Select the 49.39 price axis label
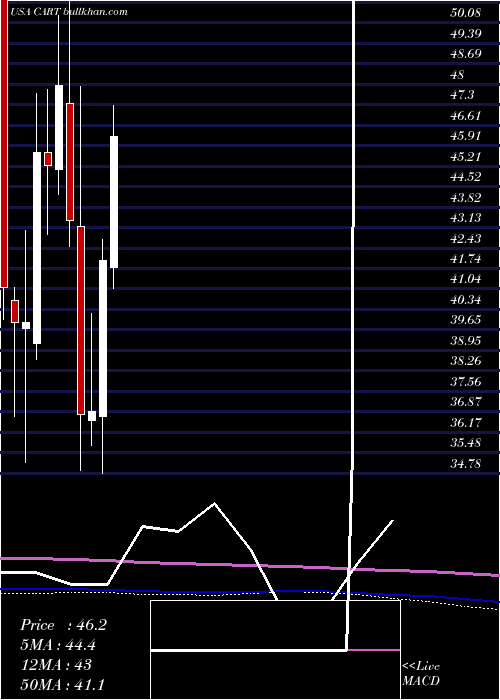This screenshot has width=500, height=700. [466, 33]
